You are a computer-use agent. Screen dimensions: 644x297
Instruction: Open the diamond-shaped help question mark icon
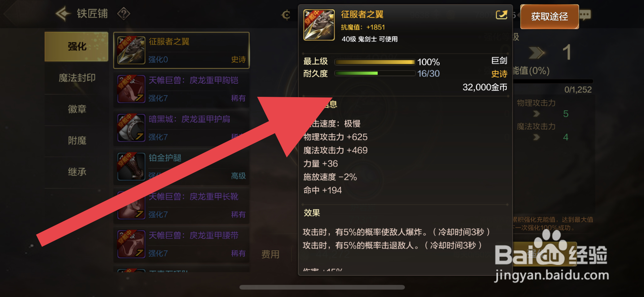coord(124,14)
